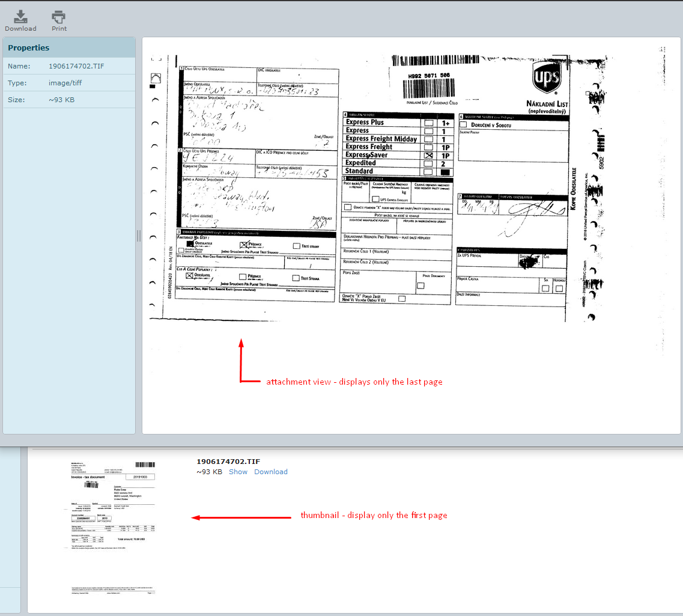The image size is (683, 616).
Task: Click the Type: label in Properties
Action: pos(17,83)
